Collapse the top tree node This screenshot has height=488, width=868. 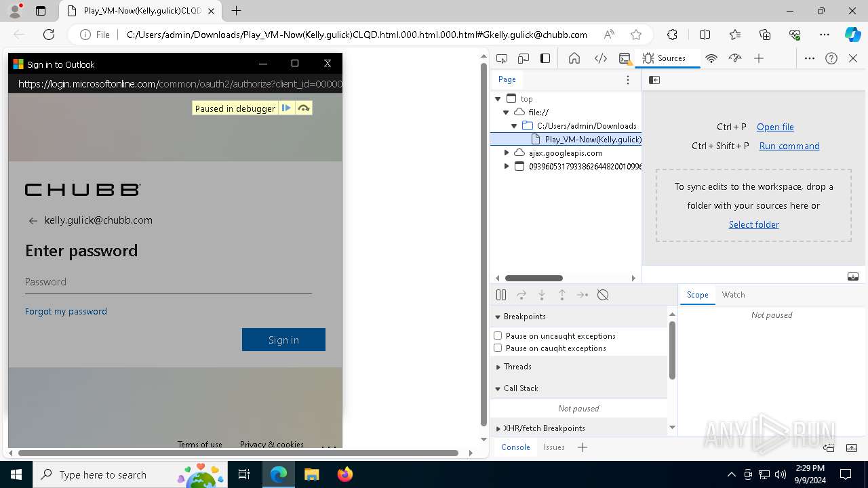pos(498,99)
